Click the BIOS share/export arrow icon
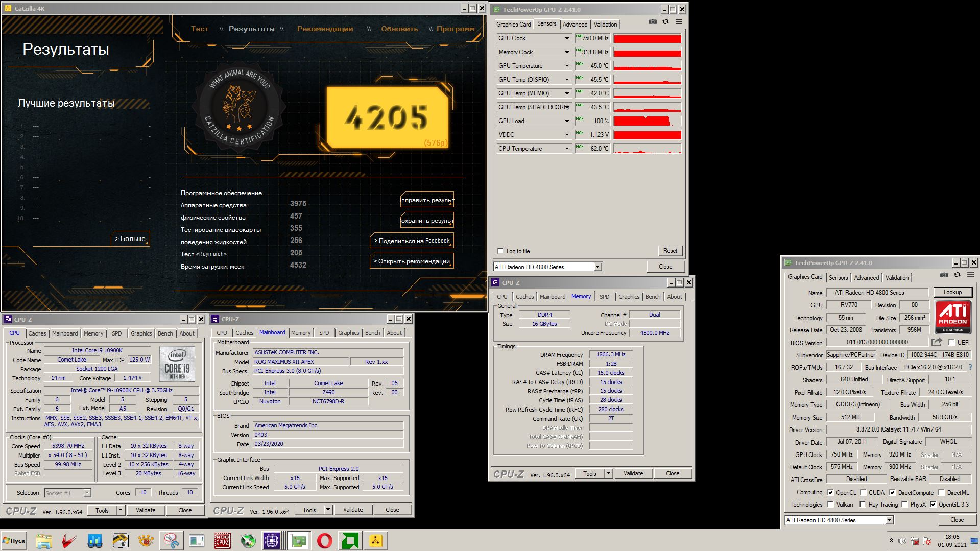Viewport: 980px width, 551px height. 937,342
